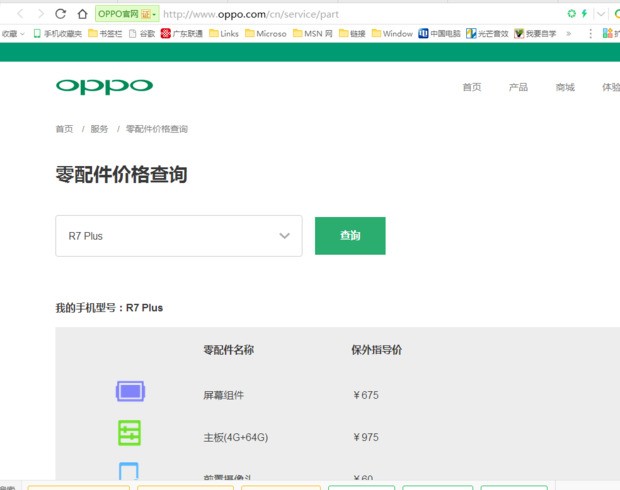Open 链接 bookmark folder
This screenshot has height=490, width=620.
(x=353, y=34)
